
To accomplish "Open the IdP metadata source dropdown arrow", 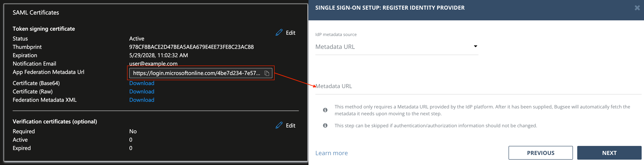I will [x=475, y=46].
